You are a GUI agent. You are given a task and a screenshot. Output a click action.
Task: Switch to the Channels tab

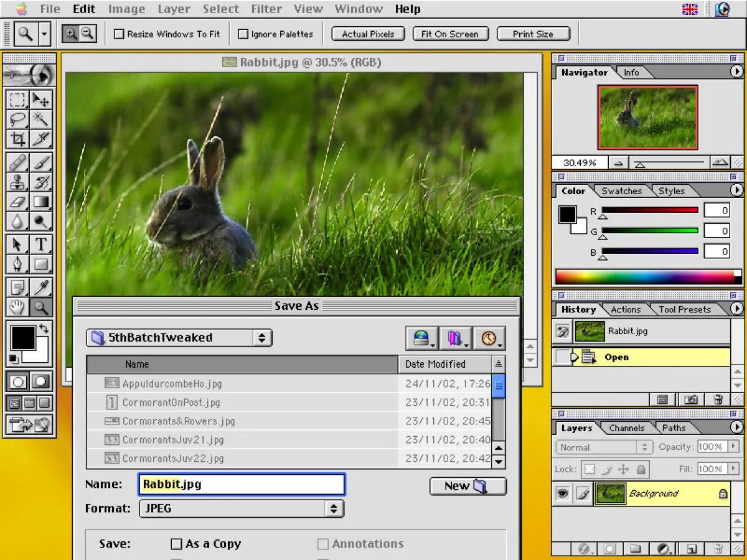[x=626, y=428]
